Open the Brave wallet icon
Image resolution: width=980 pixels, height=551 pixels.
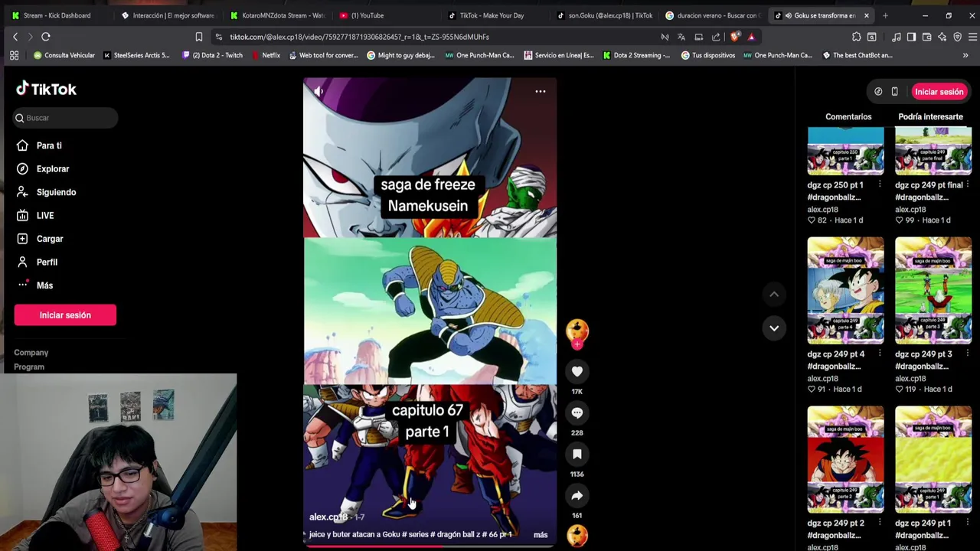(926, 37)
